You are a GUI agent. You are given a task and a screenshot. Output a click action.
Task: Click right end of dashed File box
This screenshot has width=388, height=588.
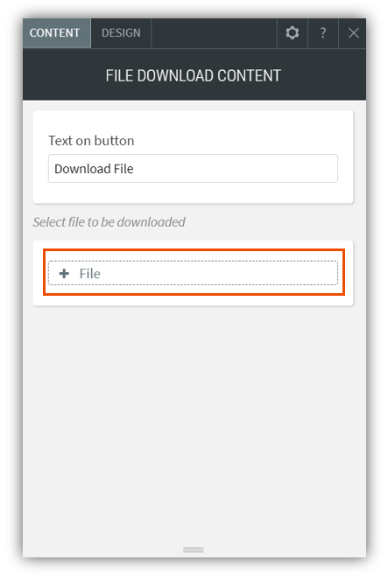pyautogui.click(x=330, y=273)
